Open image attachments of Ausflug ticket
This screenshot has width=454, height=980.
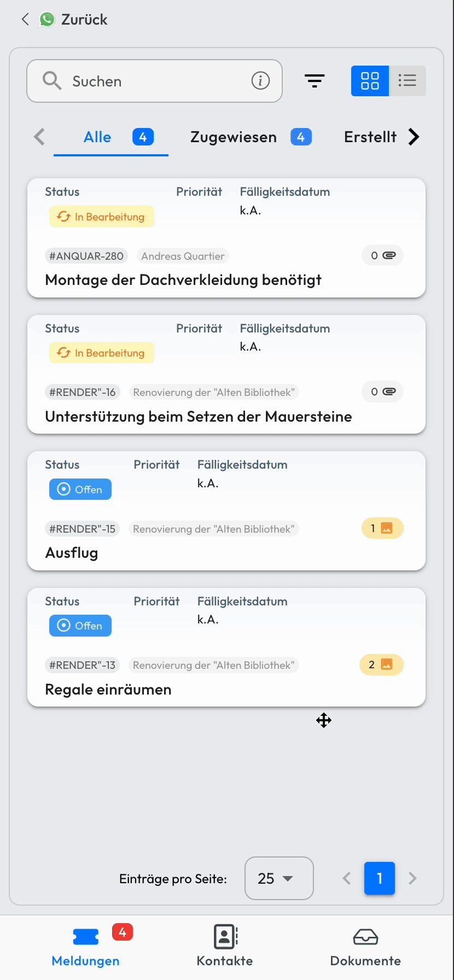coord(382,528)
